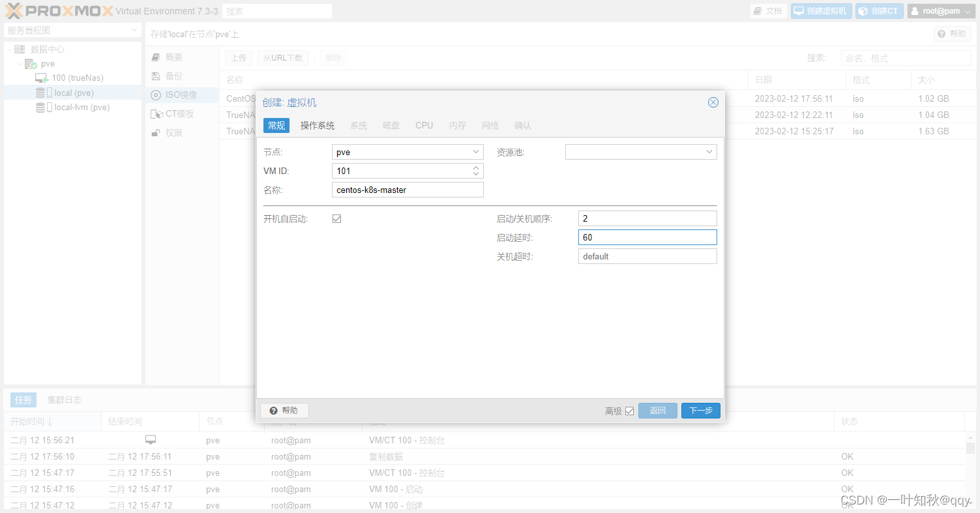Click the 启动/关机顺序 field
Viewport: 980px width, 513px height.
pyautogui.click(x=647, y=218)
